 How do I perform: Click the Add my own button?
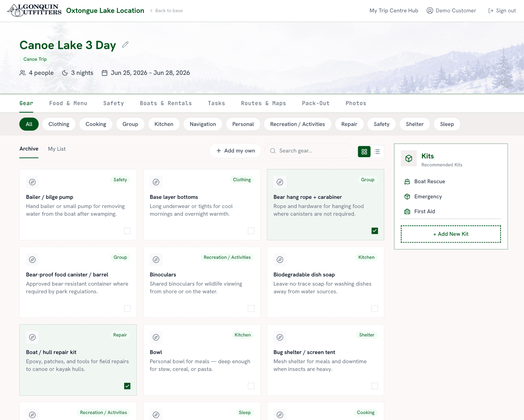coord(235,151)
